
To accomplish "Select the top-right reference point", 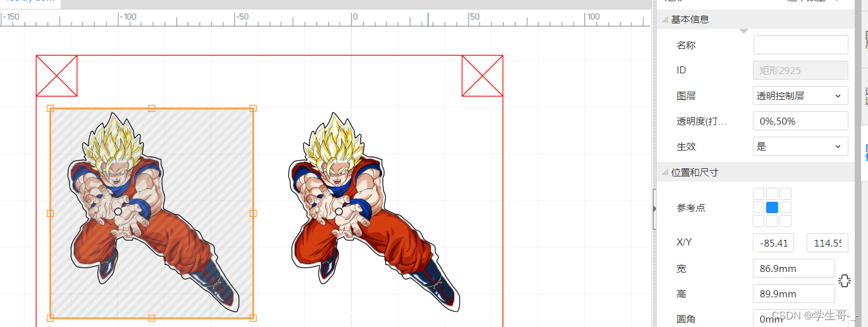I will pyautogui.click(x=785, y=194).
